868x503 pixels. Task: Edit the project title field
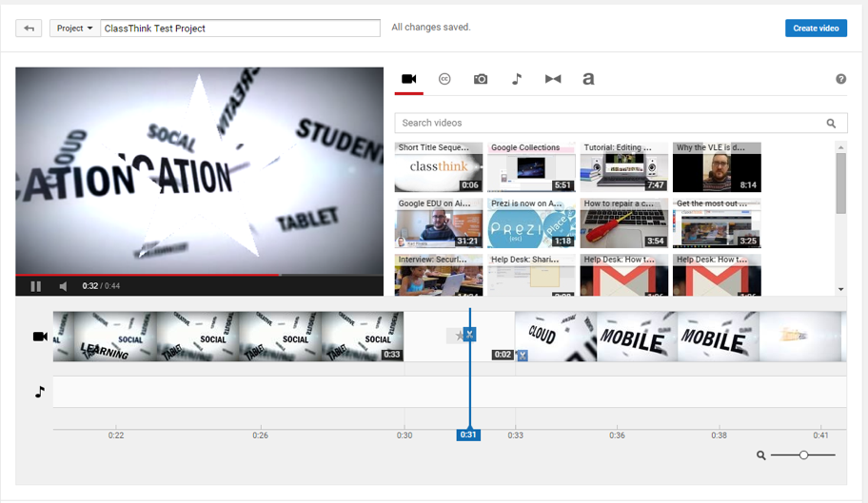click(240, 29)
